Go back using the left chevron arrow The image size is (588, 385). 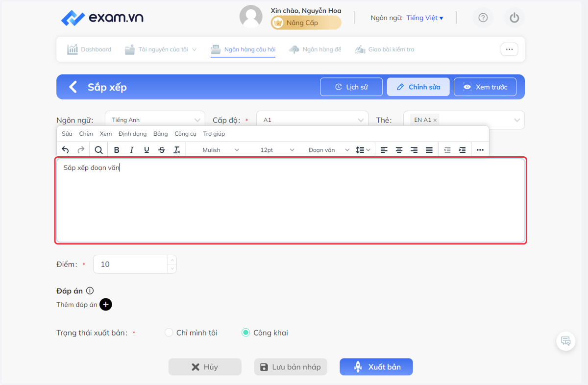[x=73, y=87]
